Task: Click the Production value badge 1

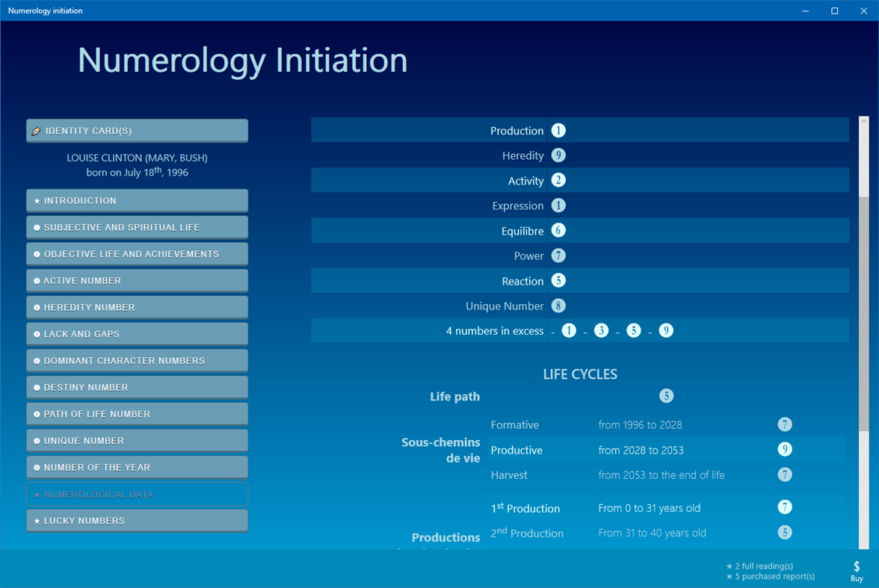Action: pos(558,130)
